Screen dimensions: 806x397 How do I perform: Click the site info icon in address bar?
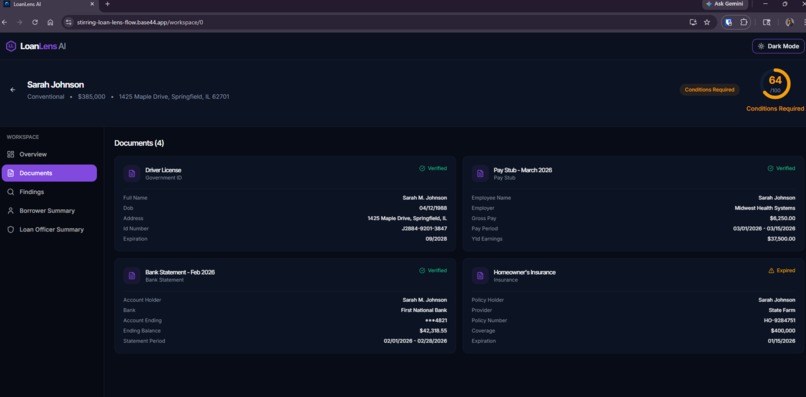pyautogui.click(x=69, y=23)
